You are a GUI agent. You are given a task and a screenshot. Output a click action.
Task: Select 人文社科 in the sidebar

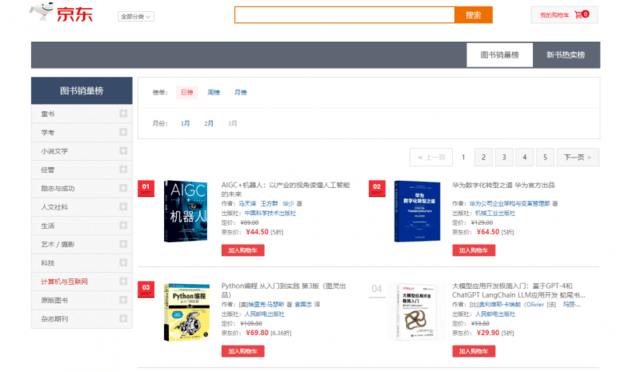pos(54,207)
